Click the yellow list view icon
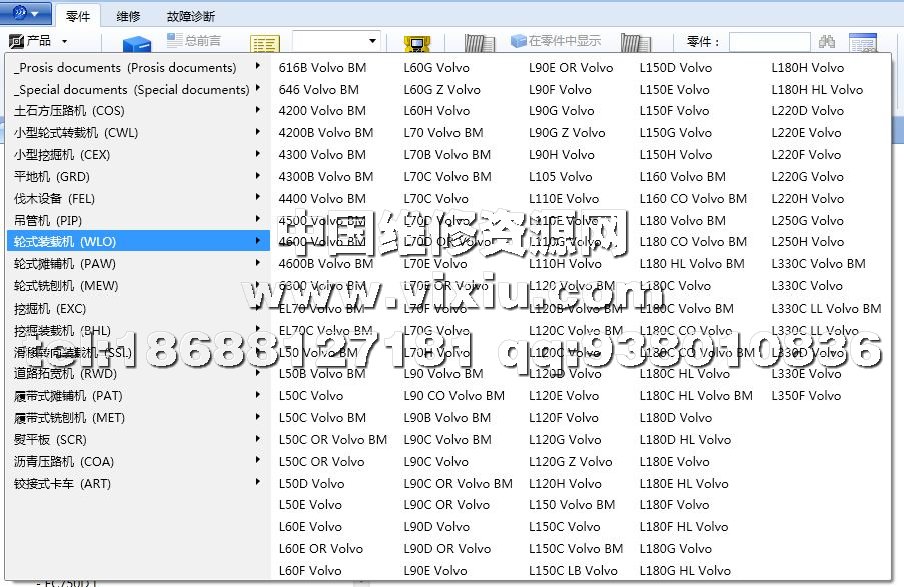This screenshot has height=587, width=904. 265,45
